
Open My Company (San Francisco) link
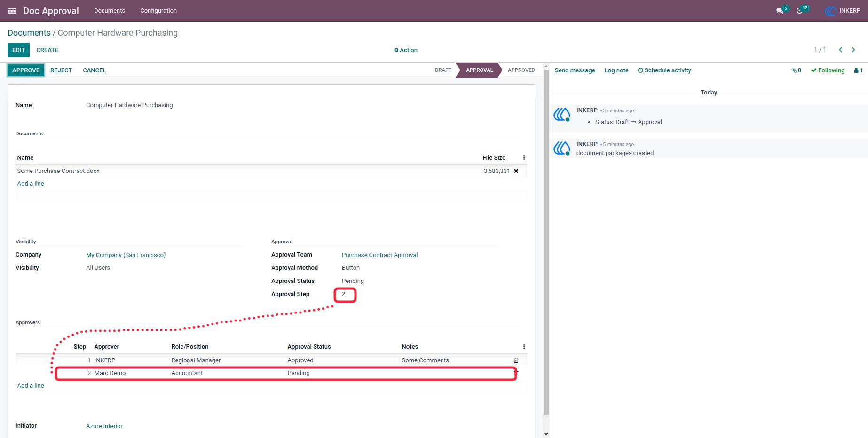[126, 255]
